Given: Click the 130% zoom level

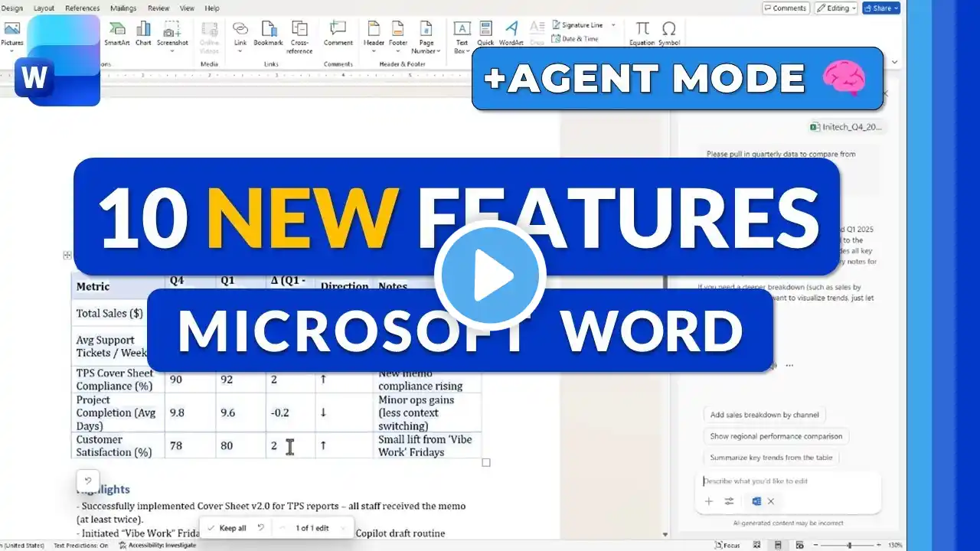Looking at the screenshot, I should click(893, 545).
